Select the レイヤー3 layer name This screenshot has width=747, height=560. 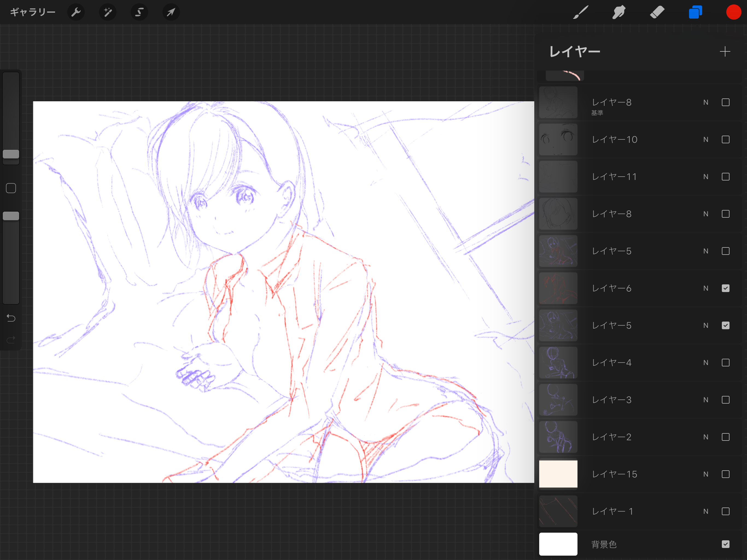click(x=612, y=399)
